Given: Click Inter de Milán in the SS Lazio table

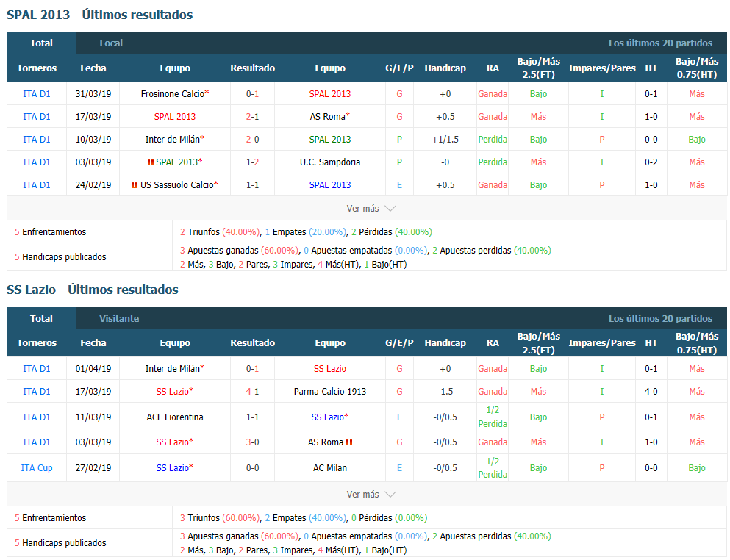Looking at the screenshot, I should click(172, 369).
